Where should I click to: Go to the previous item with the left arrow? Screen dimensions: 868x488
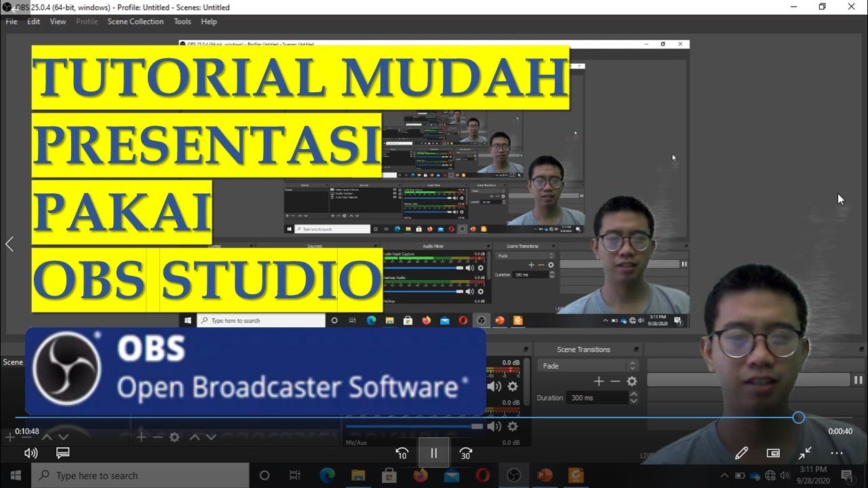[9, 244]
